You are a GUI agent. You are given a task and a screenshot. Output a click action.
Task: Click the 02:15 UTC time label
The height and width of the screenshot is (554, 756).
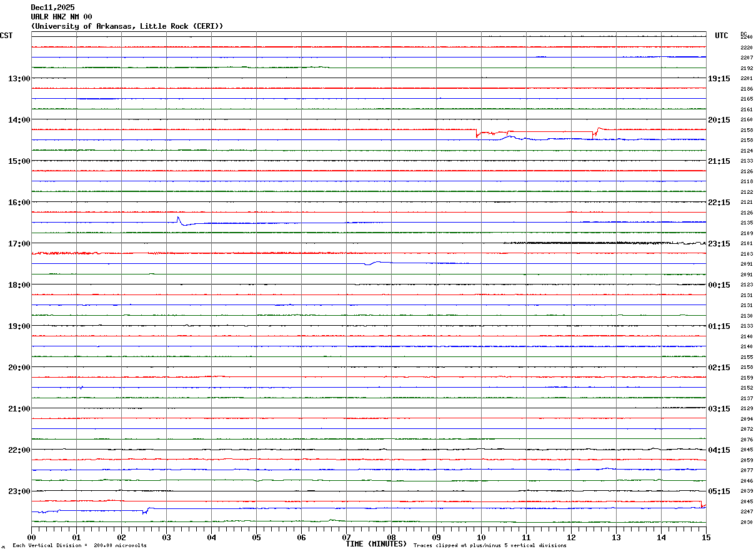[x=719, y=367]
